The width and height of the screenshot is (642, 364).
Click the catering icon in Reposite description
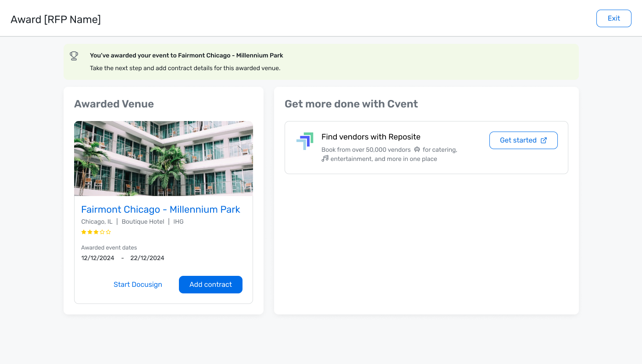pos(417,150)
